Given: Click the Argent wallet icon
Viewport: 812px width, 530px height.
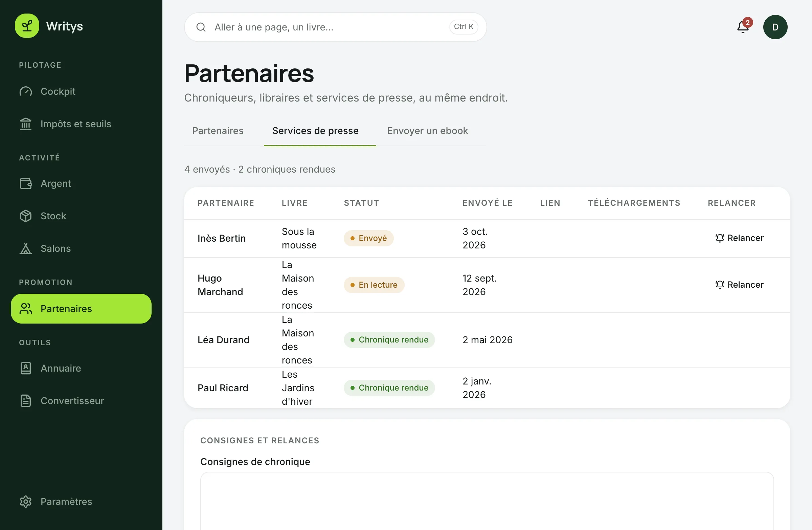Looking at the screenshot, I should [26, 184].
